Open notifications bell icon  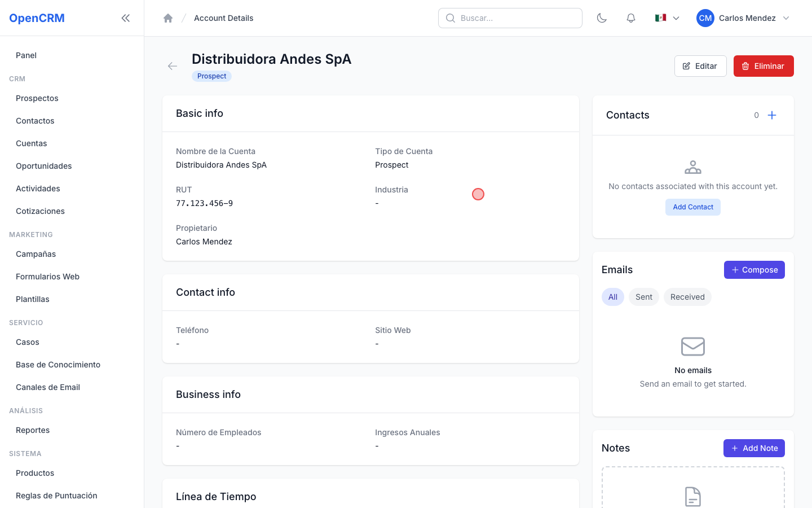coord(631,18)
